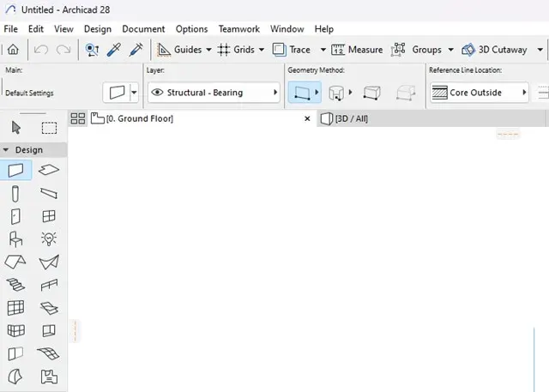549x392 pixels.
Task: Select the Slab tool
Action: [49, 170]
